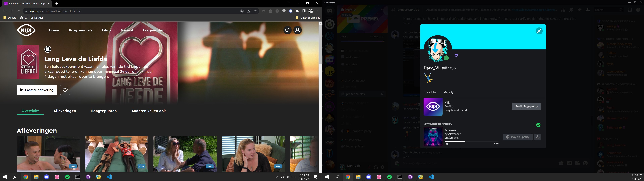This screenshot has width=644, height=181.
Task: Expand the PreMiD server dropdown
Action: (x=382, y=10)
